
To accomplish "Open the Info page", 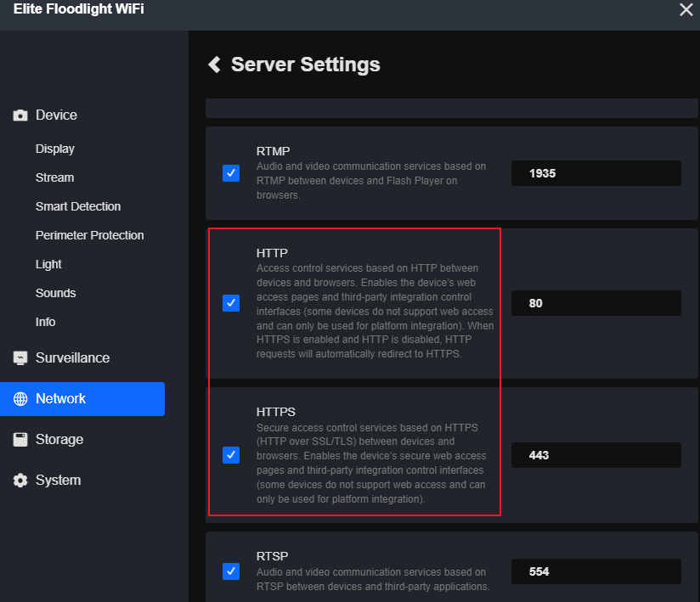I will pos(45,321).
